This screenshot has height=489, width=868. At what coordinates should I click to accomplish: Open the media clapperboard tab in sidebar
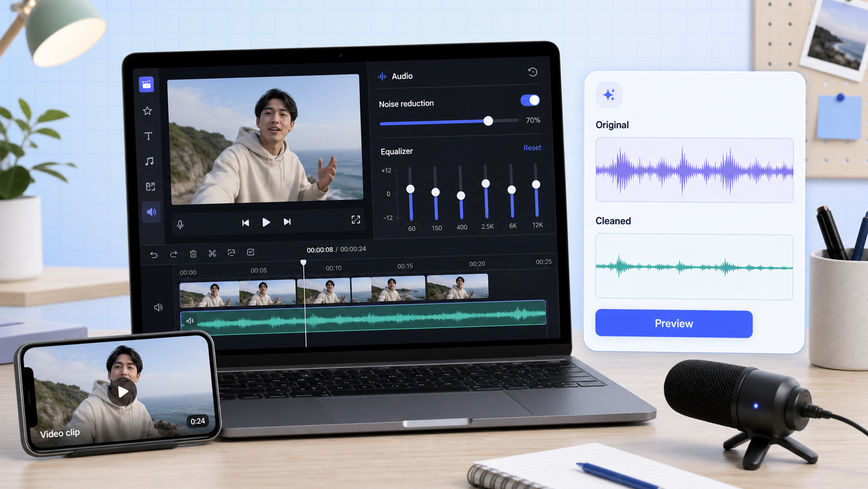[x=146, y=84]
